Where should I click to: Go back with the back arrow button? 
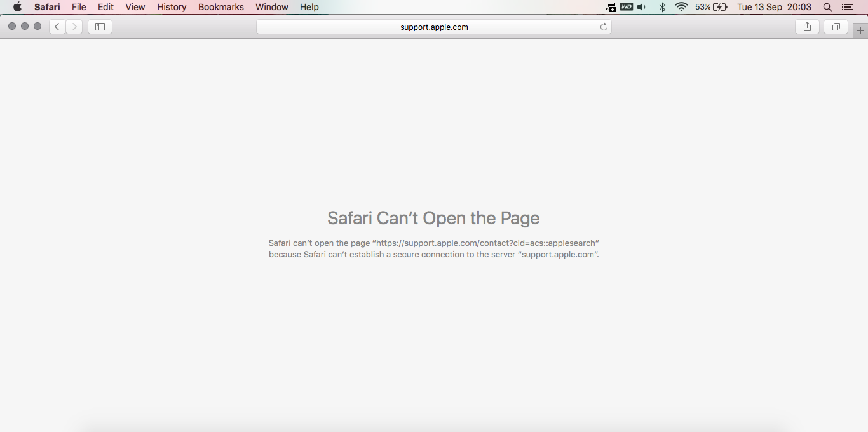57,27
